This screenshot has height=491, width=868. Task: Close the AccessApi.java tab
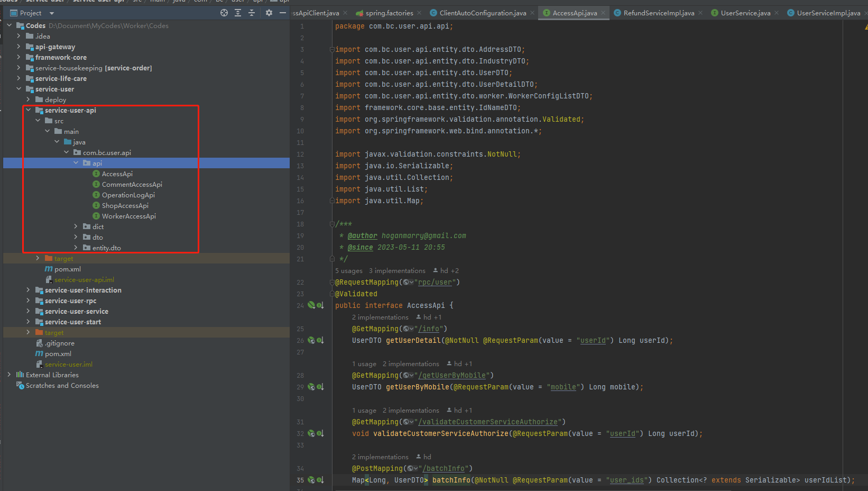pyautogui.click(x=603, y=13)
